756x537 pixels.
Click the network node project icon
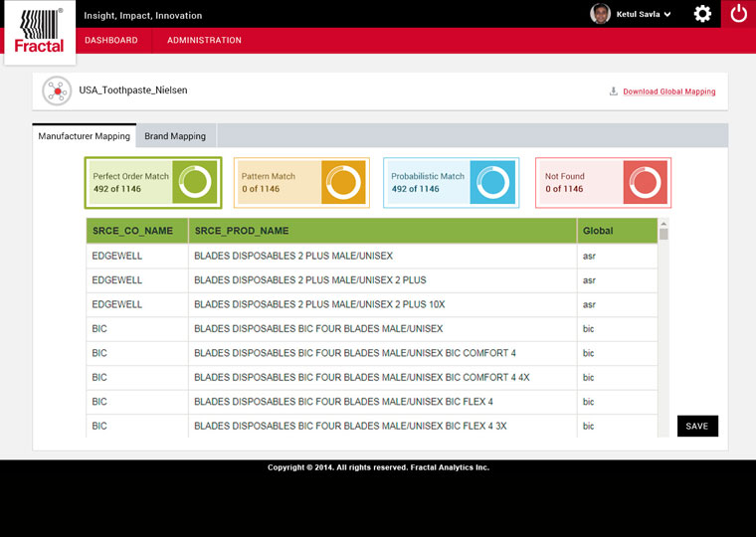click(x=57, y=90)
